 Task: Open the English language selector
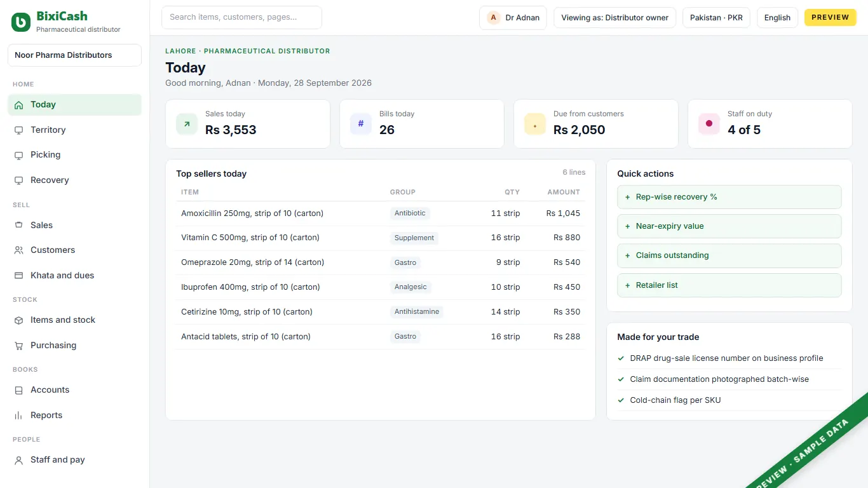777,18
